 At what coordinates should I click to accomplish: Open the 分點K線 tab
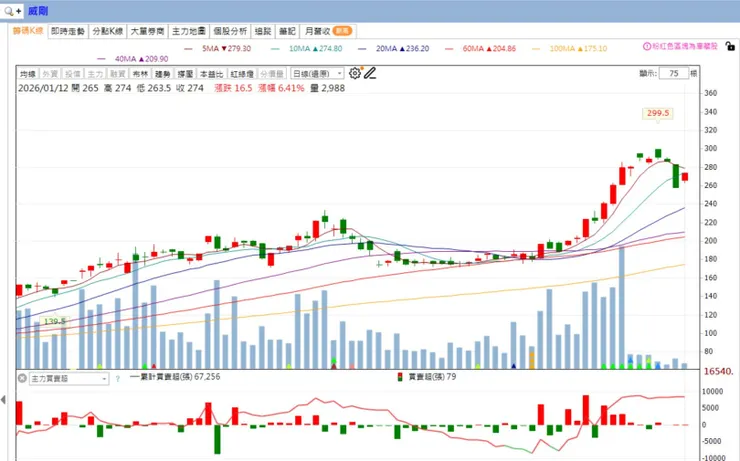pos(108,31)
